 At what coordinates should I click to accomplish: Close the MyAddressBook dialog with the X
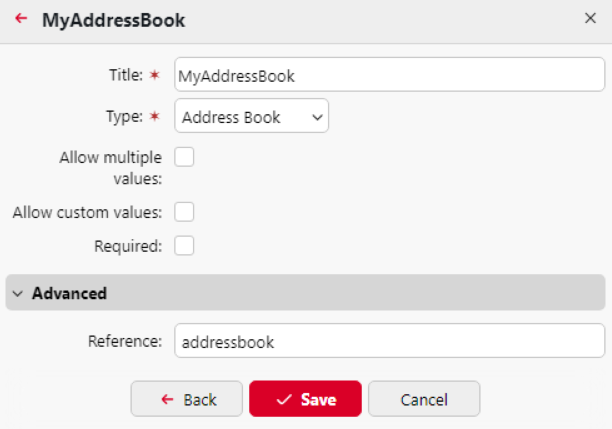[590, 19]
